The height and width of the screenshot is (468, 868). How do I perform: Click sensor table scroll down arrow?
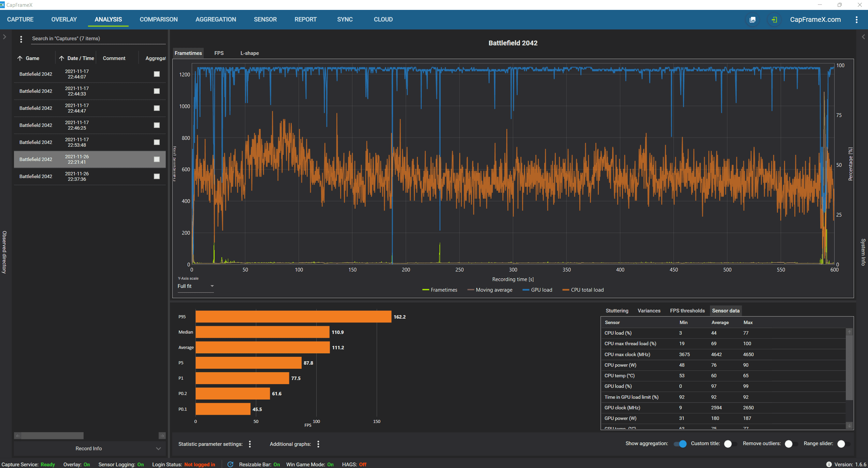point(849,425)
